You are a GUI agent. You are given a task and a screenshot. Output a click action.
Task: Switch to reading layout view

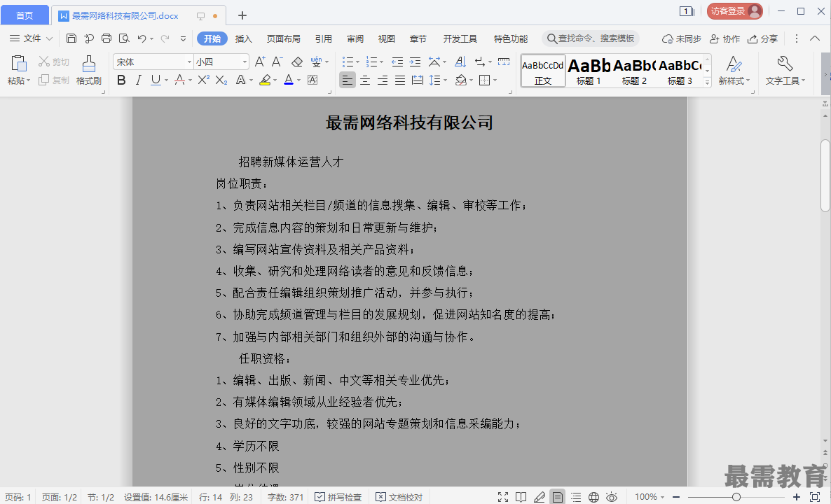pyautogui.click(x=521, y=497)
